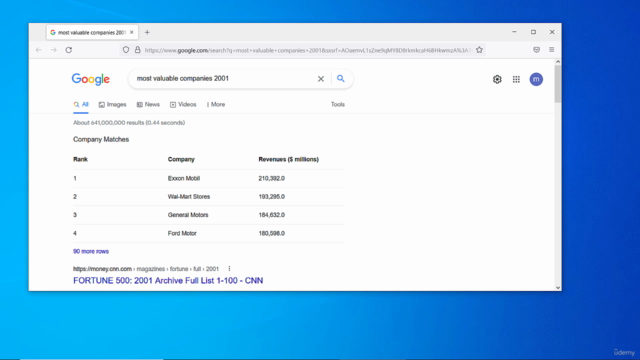Switch to the Videos tab
Viewport: 640px width, 360px height.
183,104
